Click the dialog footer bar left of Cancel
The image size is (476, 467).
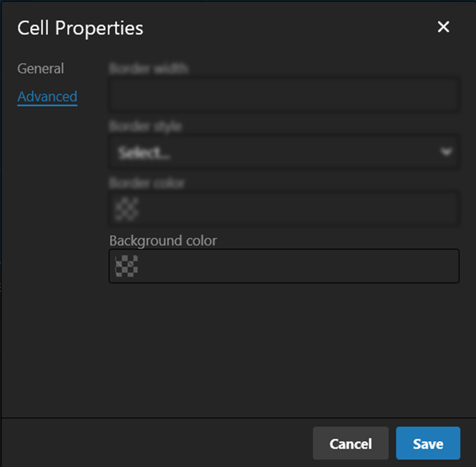[x=156, y=443]
